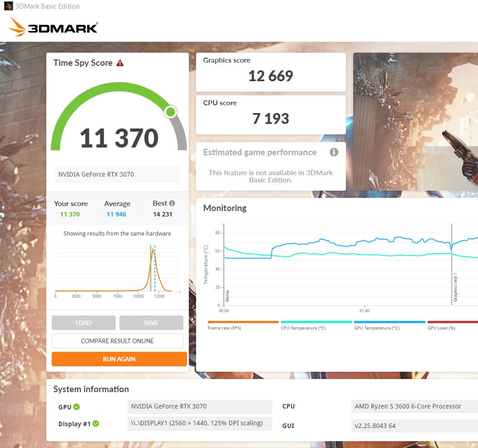The height and width of the screenshot is (448, 478).
Task: Click the 3DMark logo in the header
Action: pyautogui.click(x=53, y=27)
